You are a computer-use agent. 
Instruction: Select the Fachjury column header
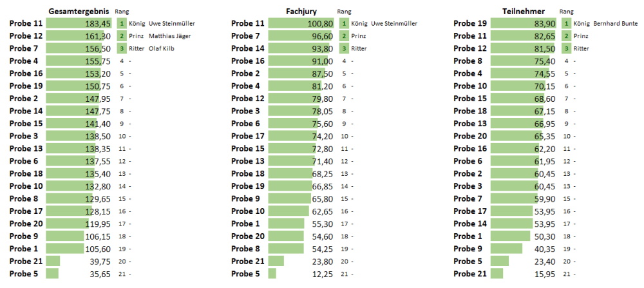[x=301, y=11]
